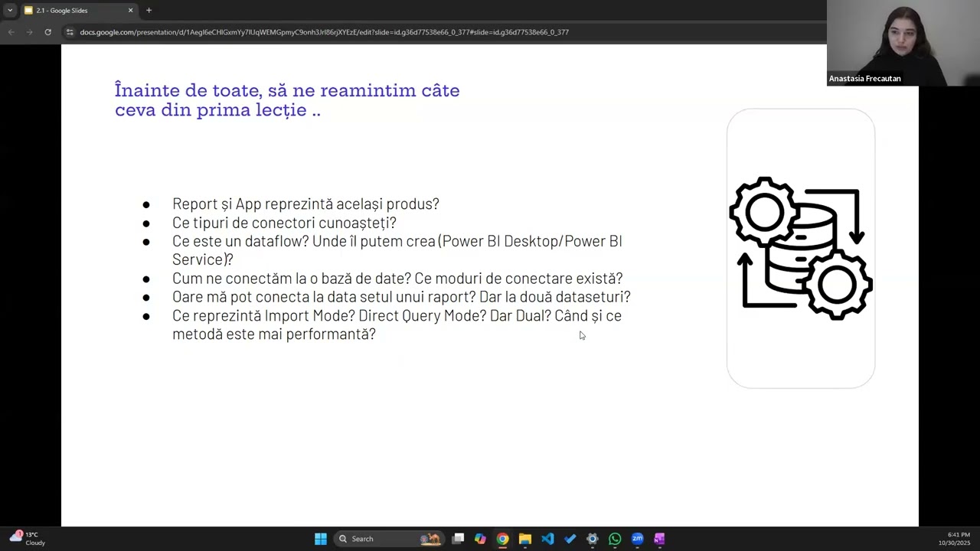Image resolution: width=980 pixels, height=551 pixels.
Task: Launch Microsoft Copilot from the taskbar
Action: (480, 539)
